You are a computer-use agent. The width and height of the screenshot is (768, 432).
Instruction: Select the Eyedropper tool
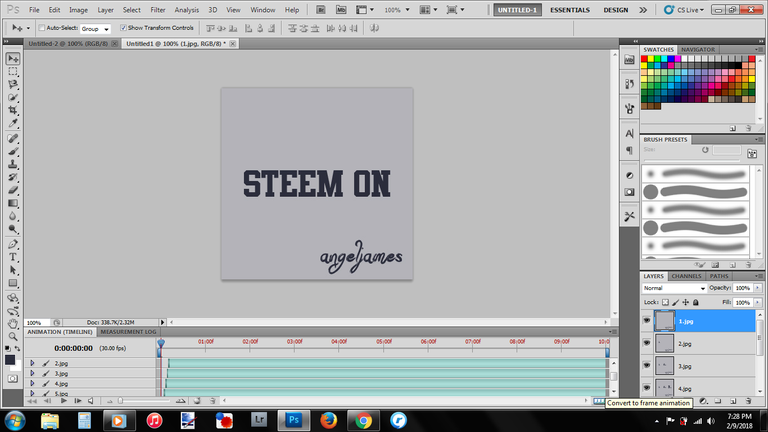(13, 122)
